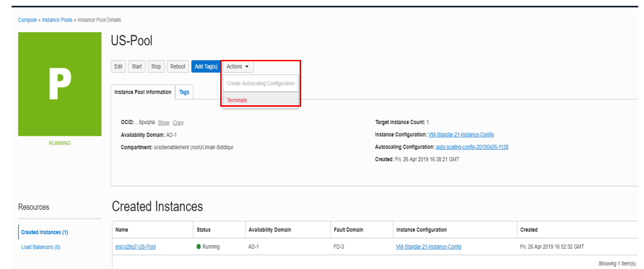Viewport: 644px width, 269px height.
Task: Show the full OCID
Action: coord(163,123)
